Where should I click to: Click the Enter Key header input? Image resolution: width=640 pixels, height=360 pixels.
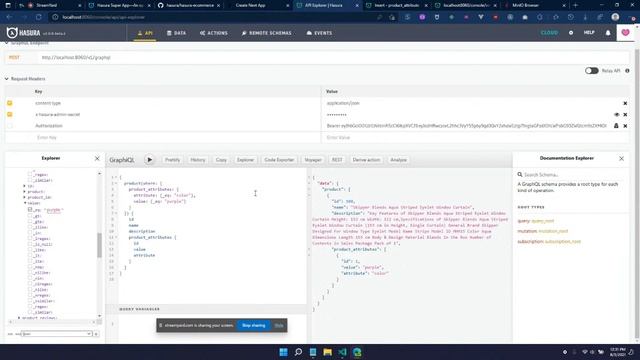click(176, 138)
